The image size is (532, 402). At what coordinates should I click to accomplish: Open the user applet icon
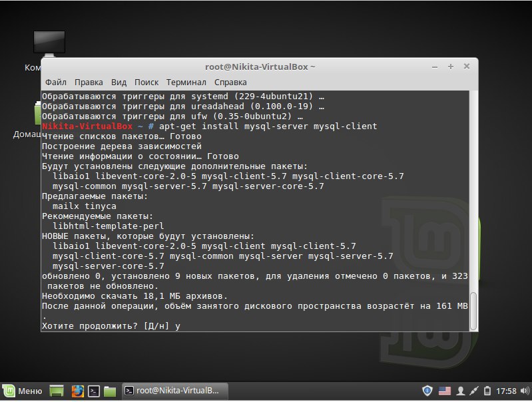[x=460, y=391]
